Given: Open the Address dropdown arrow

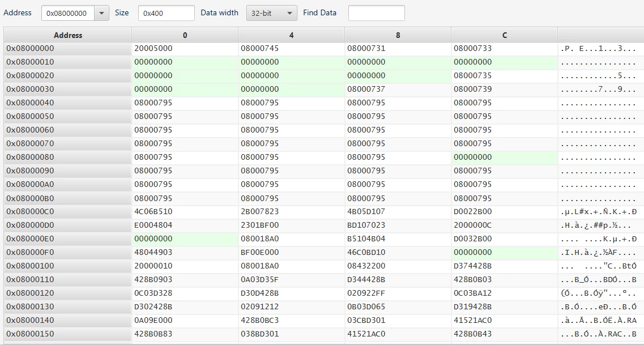Looking at the screenshot, I should pyautogui.click(x=101, y=13).
